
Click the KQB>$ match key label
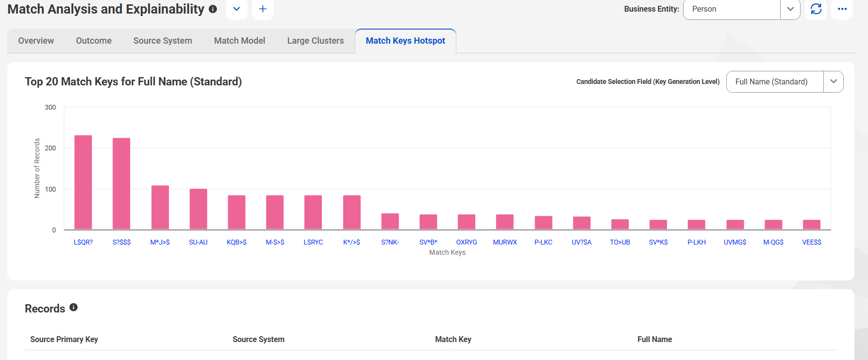point(236,242)
